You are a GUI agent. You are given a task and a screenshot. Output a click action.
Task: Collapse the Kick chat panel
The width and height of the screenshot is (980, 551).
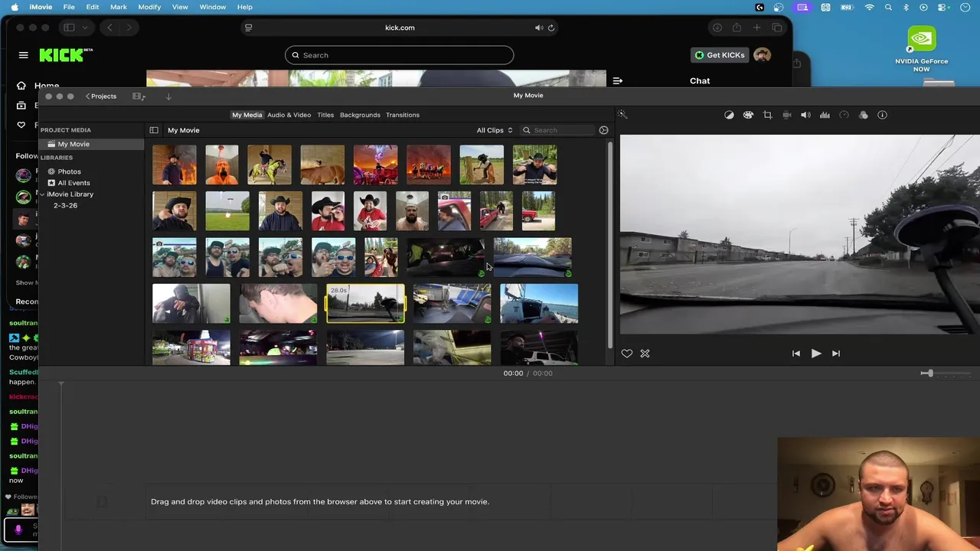click(618, 80)
